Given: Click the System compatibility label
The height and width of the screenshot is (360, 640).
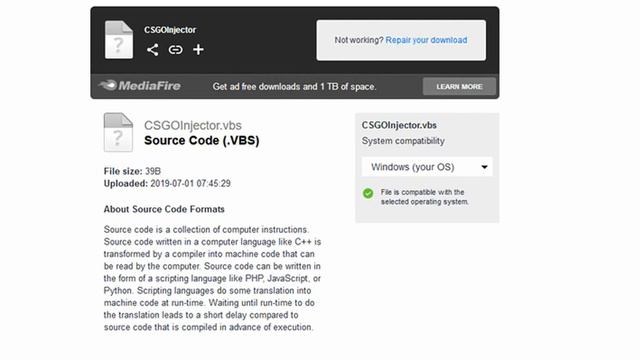Looking at the screenshot, I should 403,141.
